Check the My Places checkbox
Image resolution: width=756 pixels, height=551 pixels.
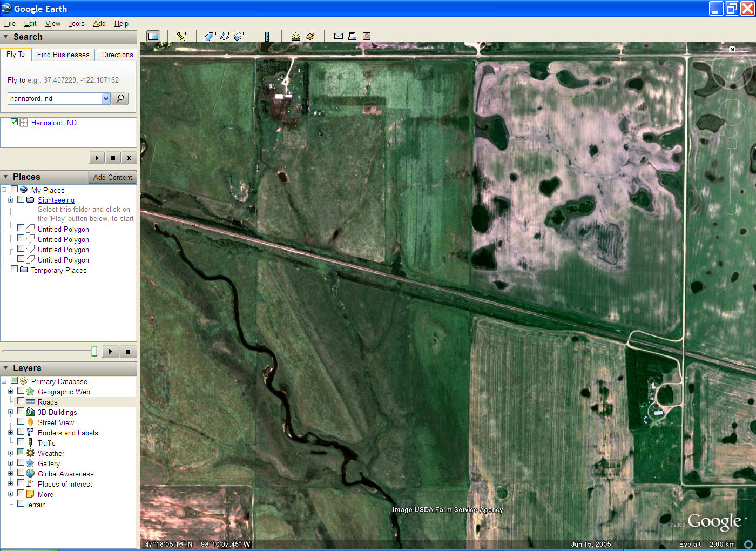15,190
